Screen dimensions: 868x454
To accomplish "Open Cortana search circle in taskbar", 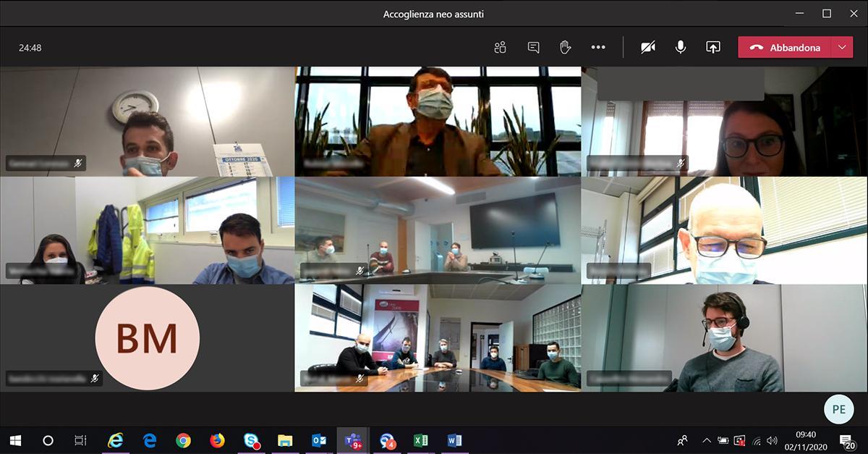I will click(x=48, y=440).
